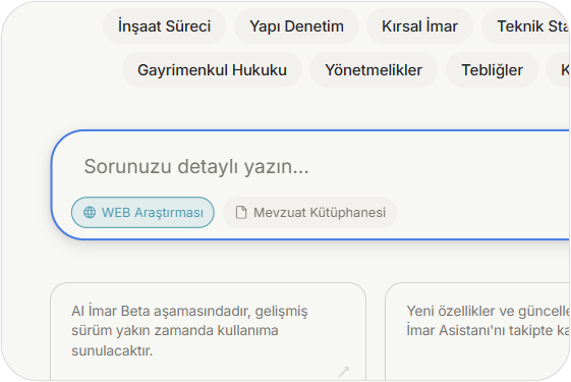Toggle the Mevzuat Kütüphanesi mode
The height and width of the screenshot is (382, 571).
click(x=310, y=212)
